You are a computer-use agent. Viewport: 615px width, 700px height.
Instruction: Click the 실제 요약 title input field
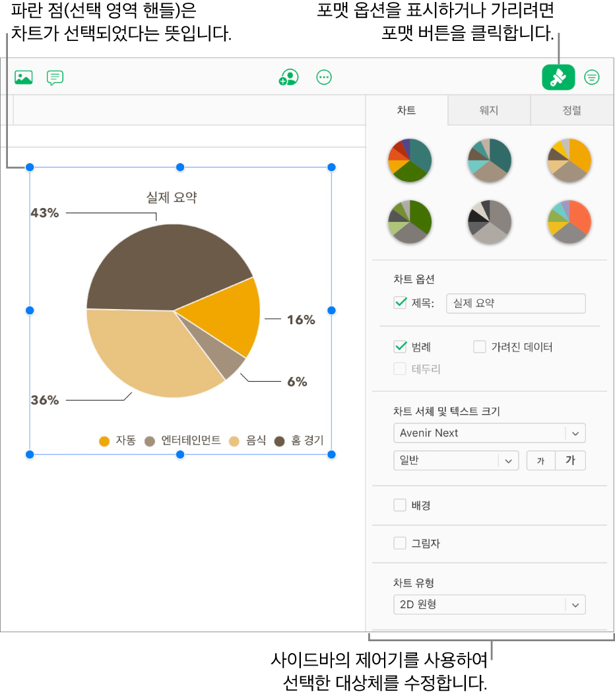click(516, 303)
